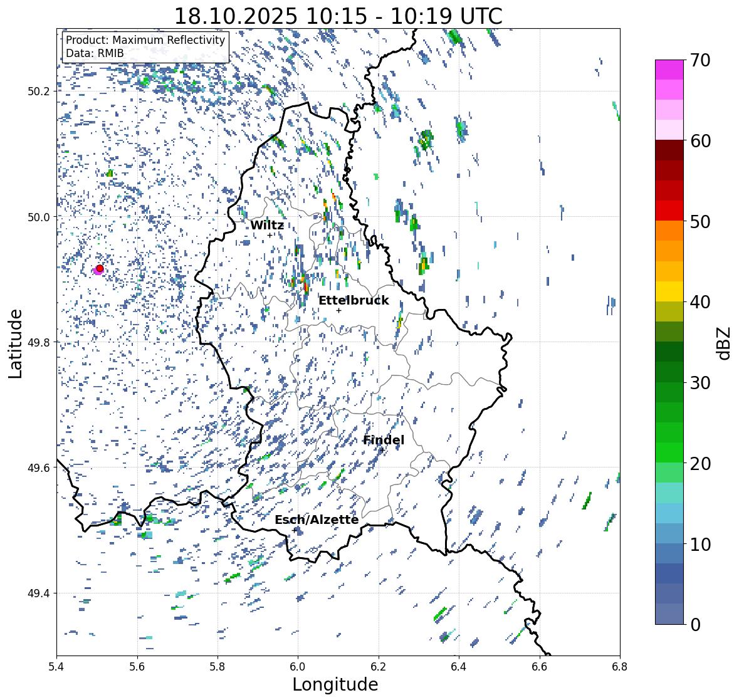739x700 pixels.
Task: Click longitude tick label 5.4
Action: [56, 667]
